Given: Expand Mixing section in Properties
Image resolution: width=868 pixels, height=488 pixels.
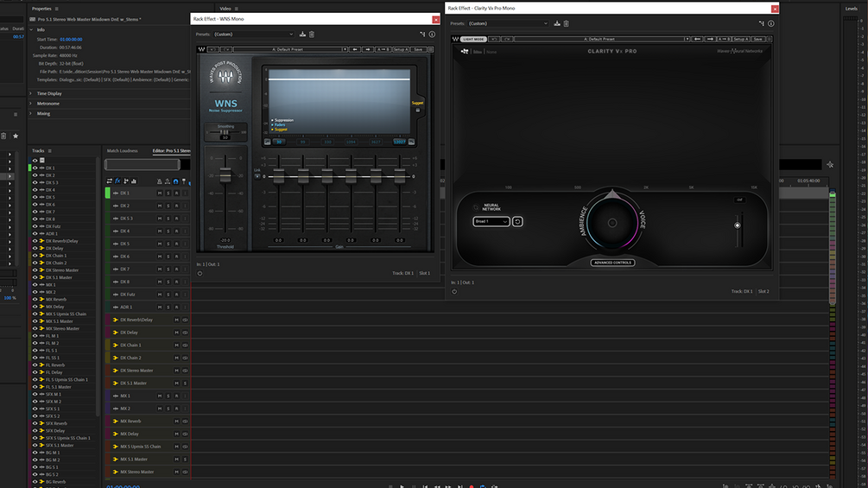Looking at the screenshot, I should tap(31, 113).
